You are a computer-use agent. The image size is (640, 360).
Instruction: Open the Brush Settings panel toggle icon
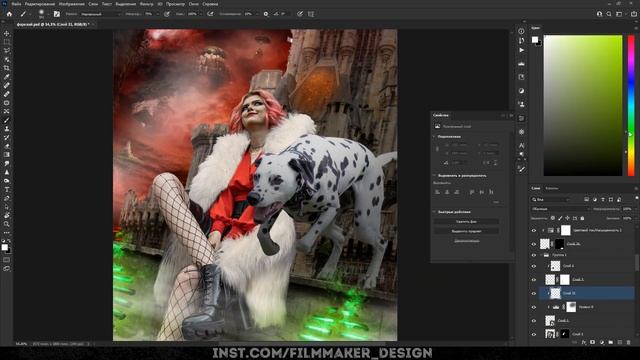(x=57, y=14)
